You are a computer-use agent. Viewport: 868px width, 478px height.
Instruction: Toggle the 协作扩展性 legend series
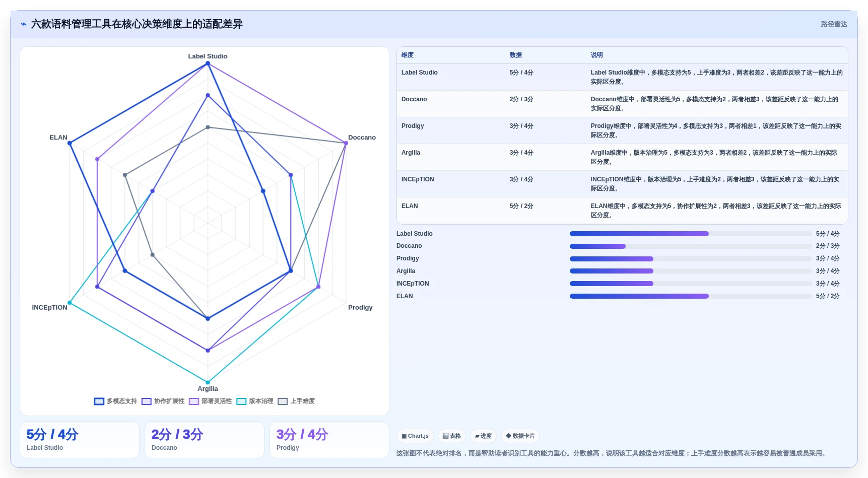coord(163,401)
